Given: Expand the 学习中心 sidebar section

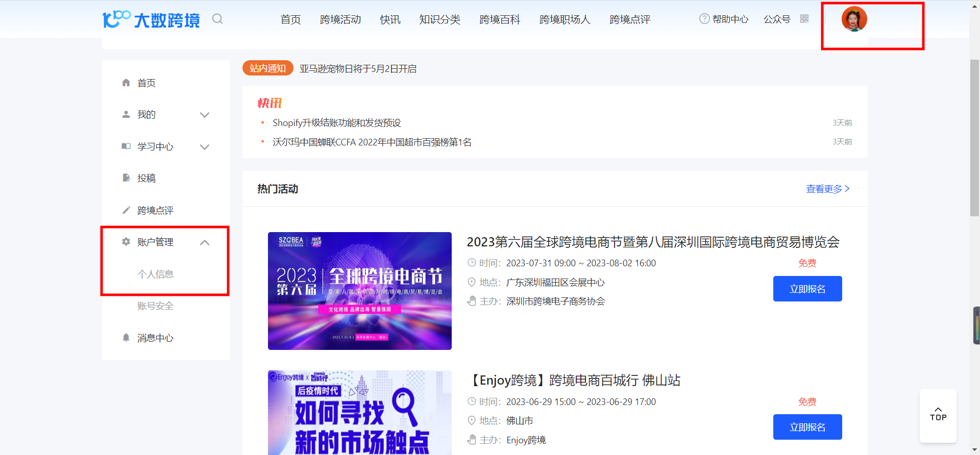Looking at the screenshot, I should pyautogui.click(x=205, y=147).
